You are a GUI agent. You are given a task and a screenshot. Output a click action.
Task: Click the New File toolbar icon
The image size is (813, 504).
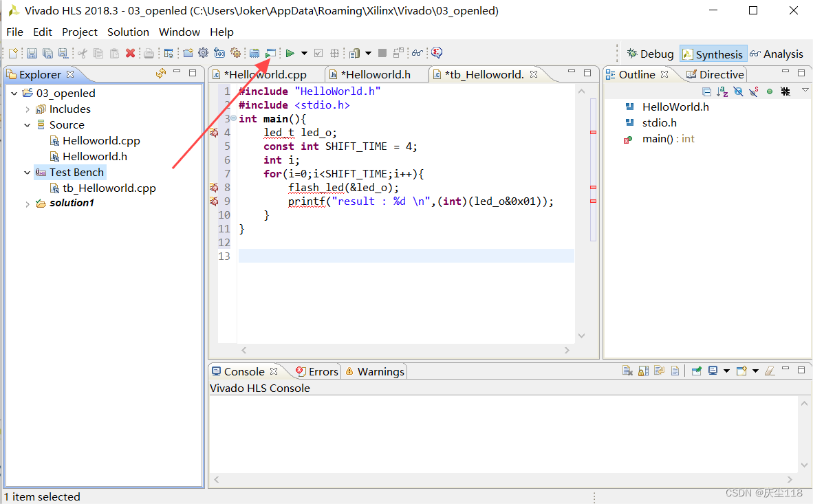coord(14,53)
